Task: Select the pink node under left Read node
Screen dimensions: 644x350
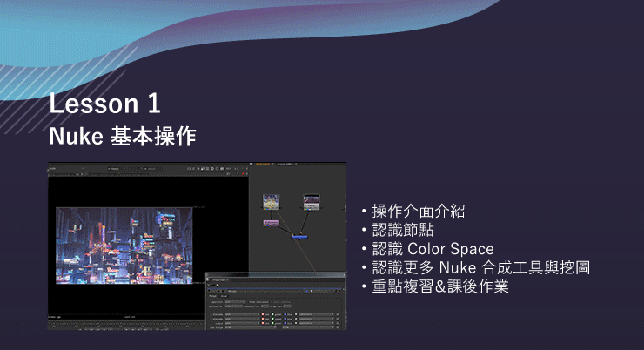Action: [271, 223]
